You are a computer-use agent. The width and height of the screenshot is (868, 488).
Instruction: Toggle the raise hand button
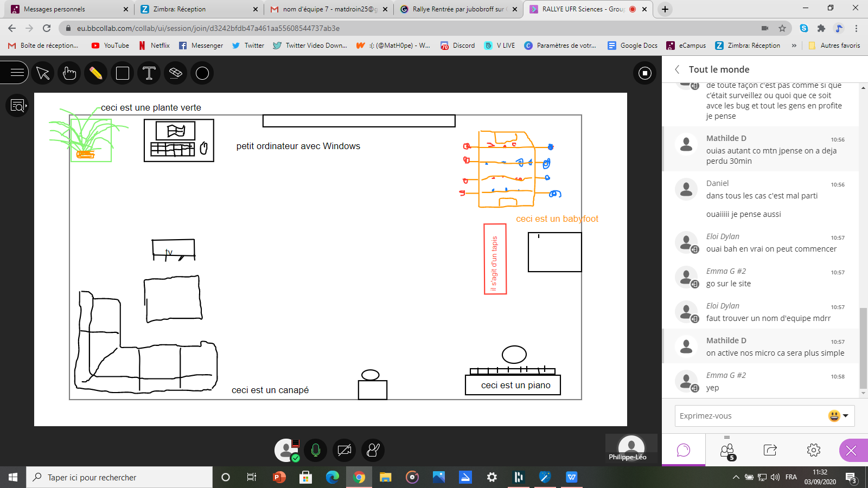[373, 450]
